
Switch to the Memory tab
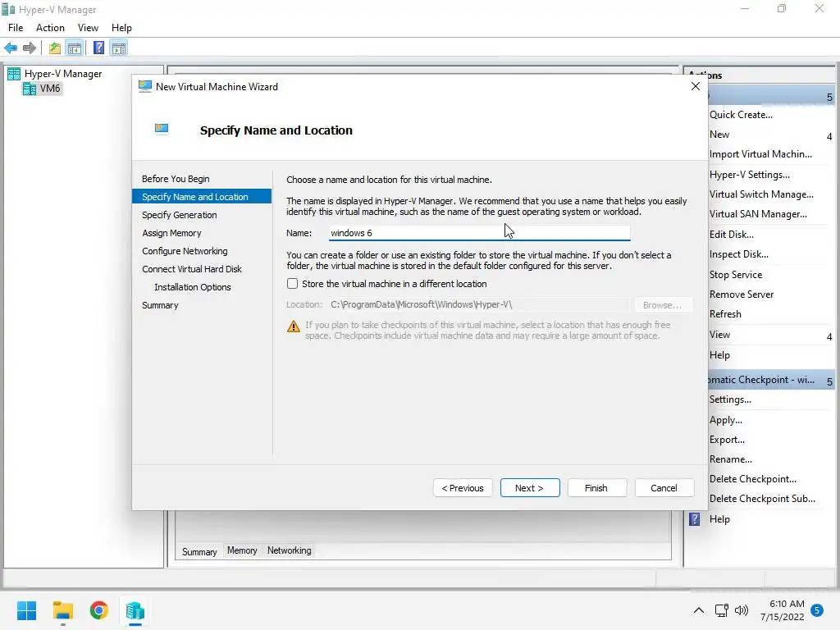(x=242, y=550)
